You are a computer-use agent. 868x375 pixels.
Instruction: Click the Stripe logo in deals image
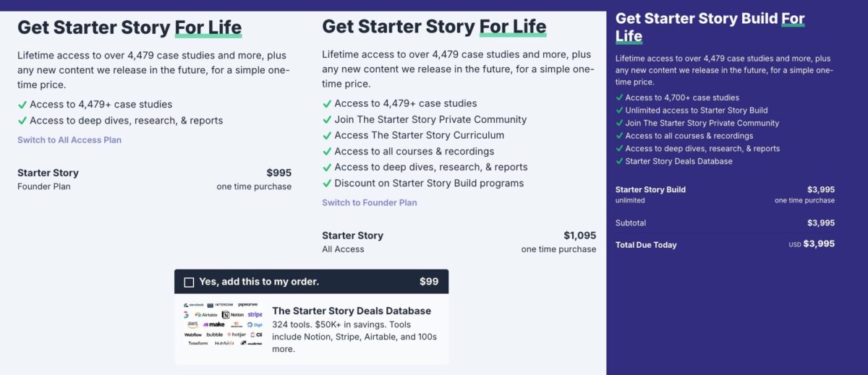255,315
